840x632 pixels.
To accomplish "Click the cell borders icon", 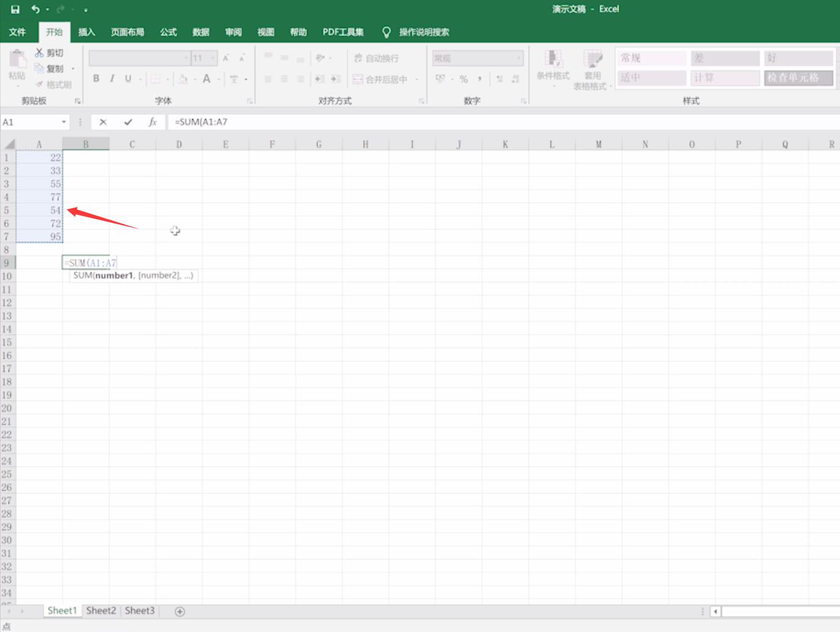I will point(156,79).
